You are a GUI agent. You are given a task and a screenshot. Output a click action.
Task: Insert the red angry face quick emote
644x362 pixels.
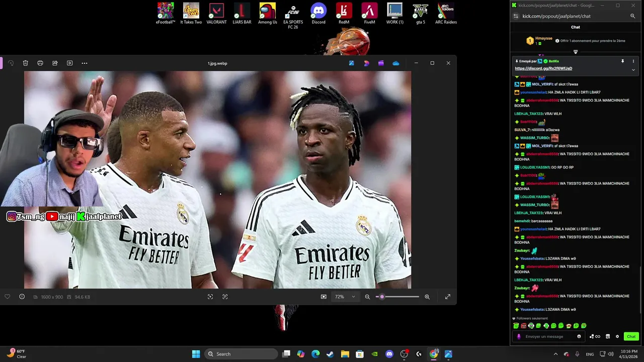pos(524,326)
